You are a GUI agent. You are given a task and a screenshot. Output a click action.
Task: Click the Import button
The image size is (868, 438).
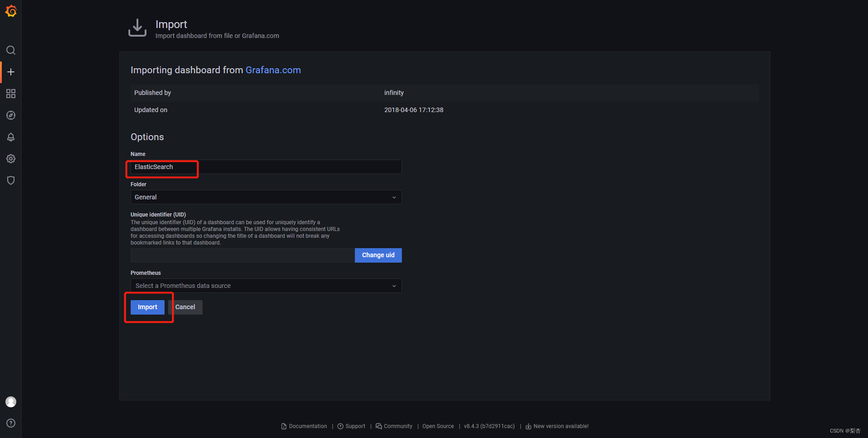147,307
